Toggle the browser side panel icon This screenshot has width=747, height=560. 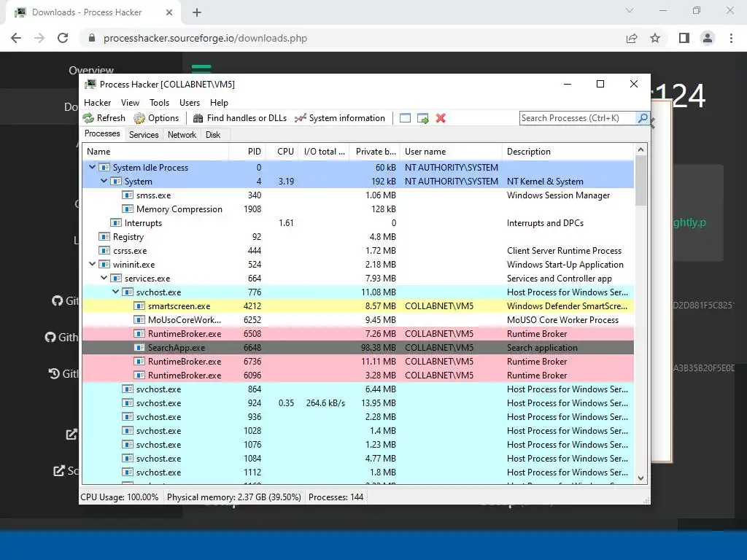tap(684, 38)
